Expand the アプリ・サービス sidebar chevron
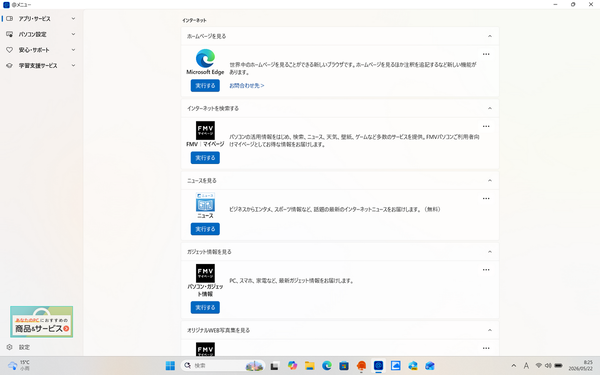The width and height of the screenshot is (600, 375). pyautogui.click(x=73, y=18)
